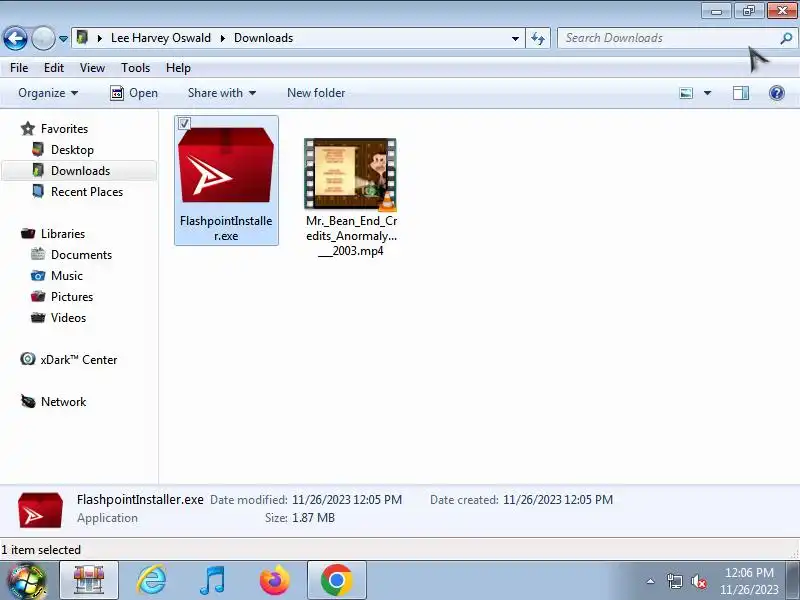This screenshot has height=600, width=800.
Task: Open the Tools menu
Action: click(135, 68)
